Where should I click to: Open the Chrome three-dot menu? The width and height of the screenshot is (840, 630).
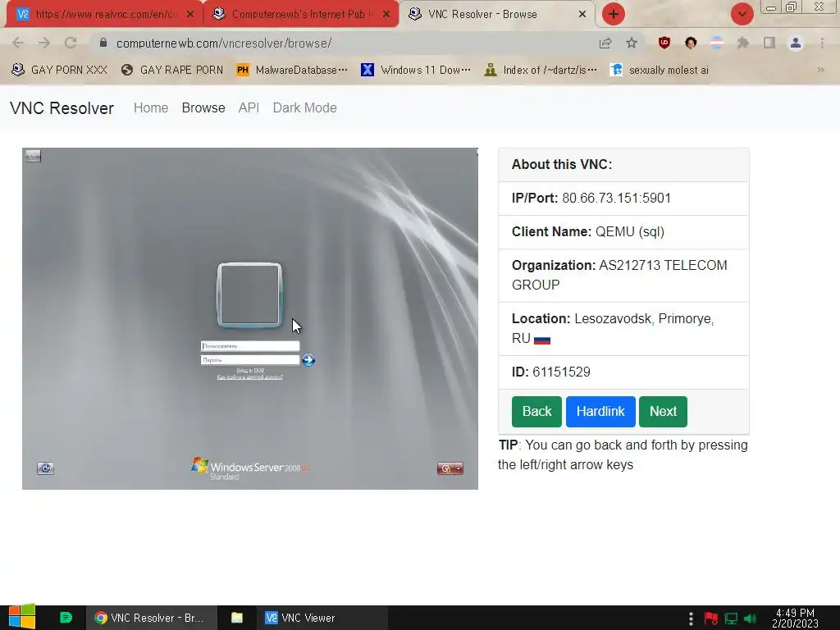click(822, 43)
